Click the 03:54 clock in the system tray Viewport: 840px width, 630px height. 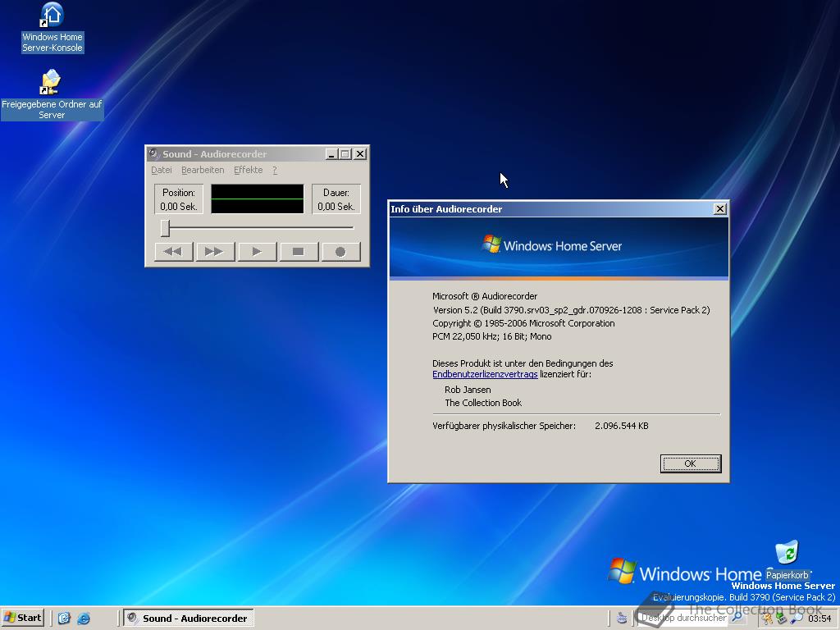[819, 619]
